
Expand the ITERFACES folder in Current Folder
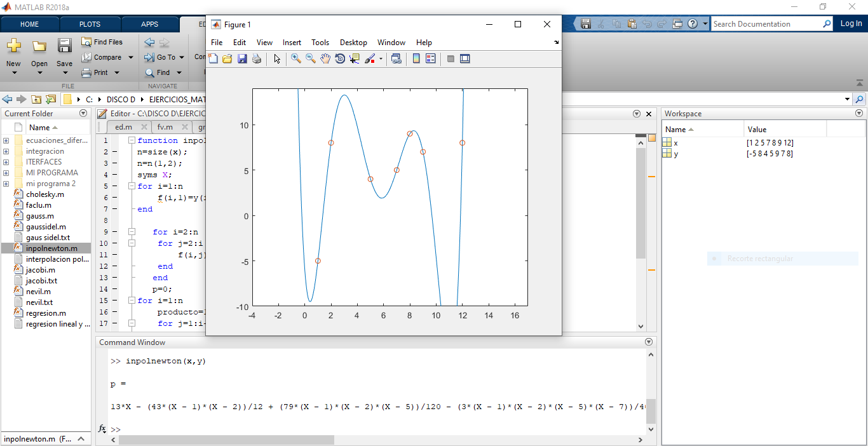6,161
